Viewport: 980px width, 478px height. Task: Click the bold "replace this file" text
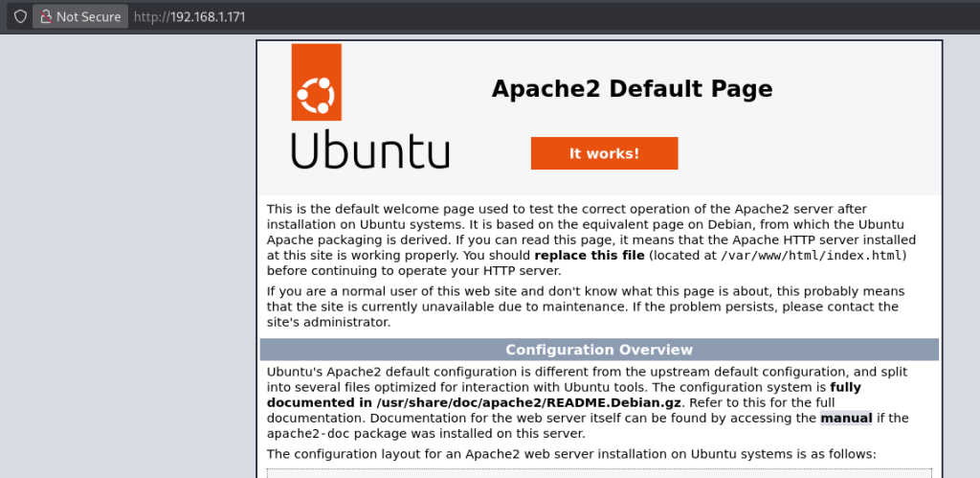click(589, 256)
